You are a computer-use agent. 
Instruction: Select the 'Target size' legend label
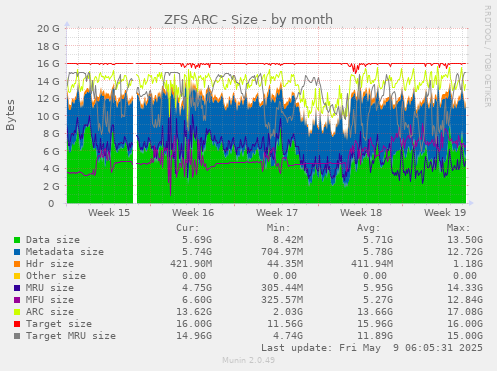tap(59, 324)
